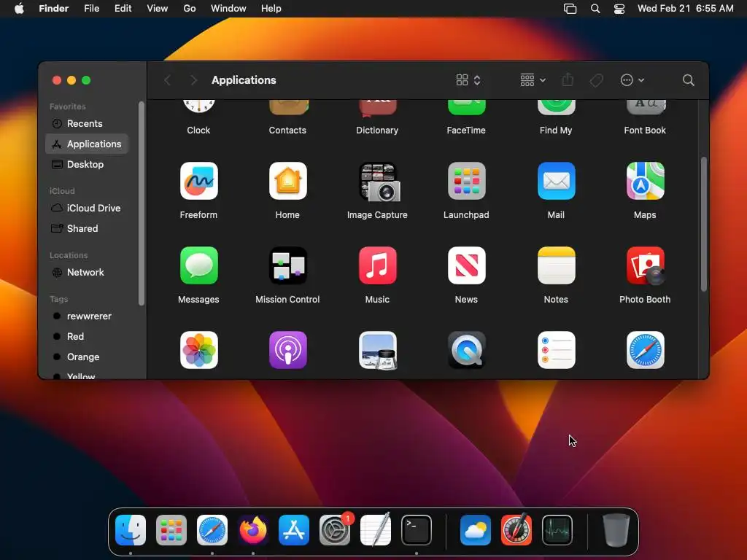The image size is (747, 560).
Task: Open Launchpad from the Dock
Action: coord(171,529)
